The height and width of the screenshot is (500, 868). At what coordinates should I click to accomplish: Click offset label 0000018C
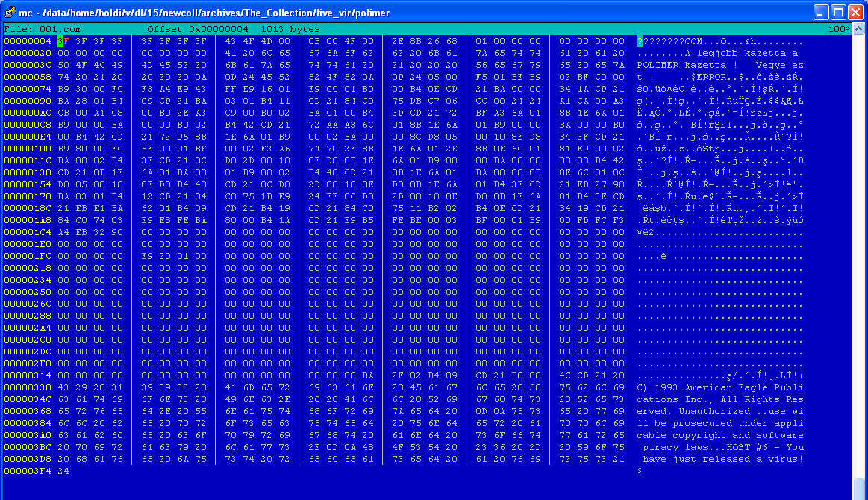click(x=28, y=208)
